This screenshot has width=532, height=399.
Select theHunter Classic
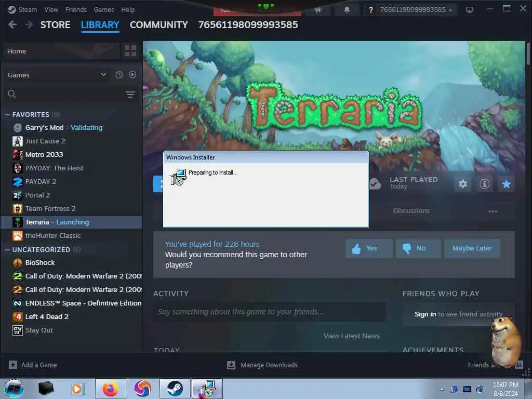(71, 235)
